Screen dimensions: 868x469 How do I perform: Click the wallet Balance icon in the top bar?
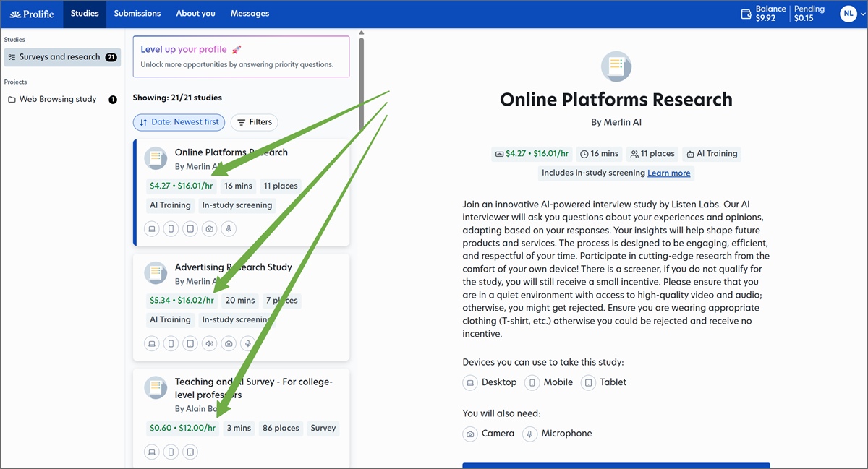coord(745,13)
